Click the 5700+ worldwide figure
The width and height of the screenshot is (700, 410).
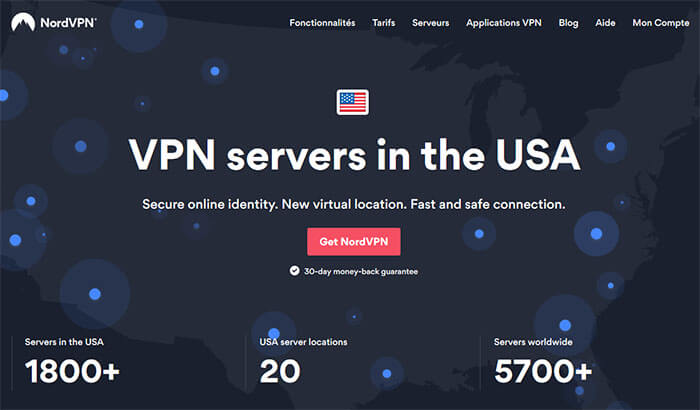[543, 371]
